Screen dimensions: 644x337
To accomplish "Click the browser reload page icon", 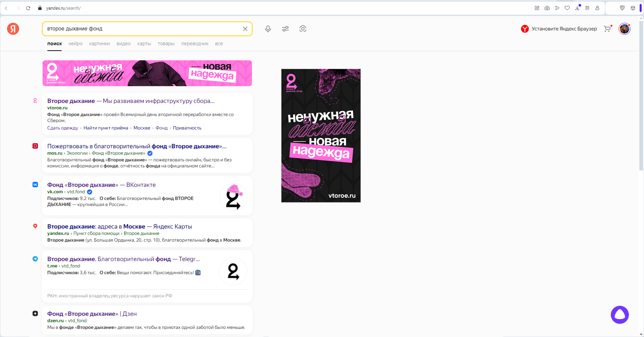I will (28, 8).
